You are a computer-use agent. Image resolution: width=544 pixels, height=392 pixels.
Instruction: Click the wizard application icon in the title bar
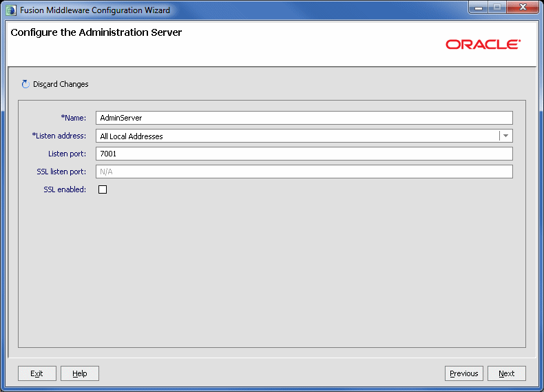(x=11, y=10)
